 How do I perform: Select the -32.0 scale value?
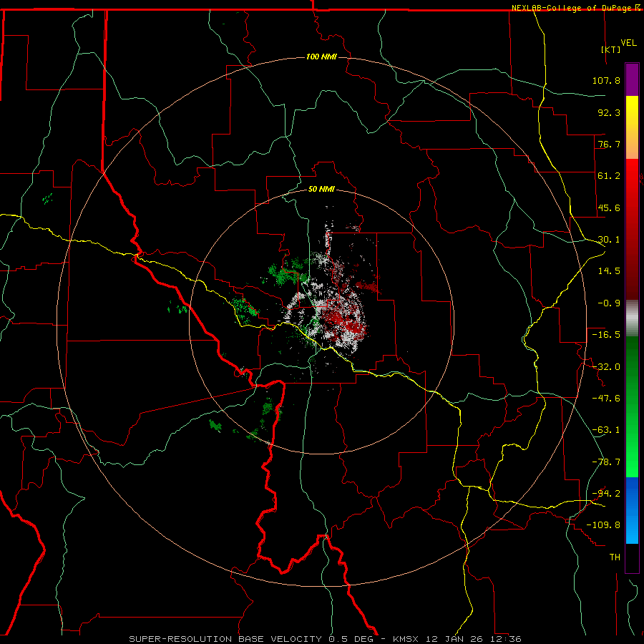tap(606, 367)
